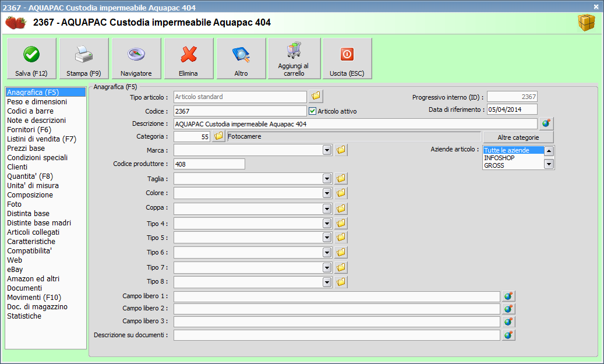Screen dimensions: 604x364
Task: Close the article window
Action: 596,6
